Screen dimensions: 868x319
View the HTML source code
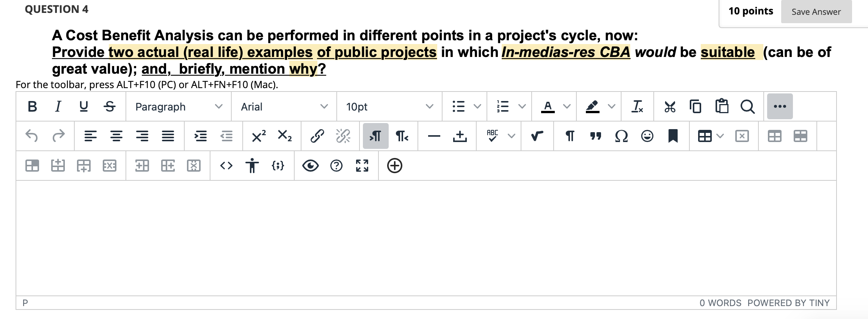point(226,166)
